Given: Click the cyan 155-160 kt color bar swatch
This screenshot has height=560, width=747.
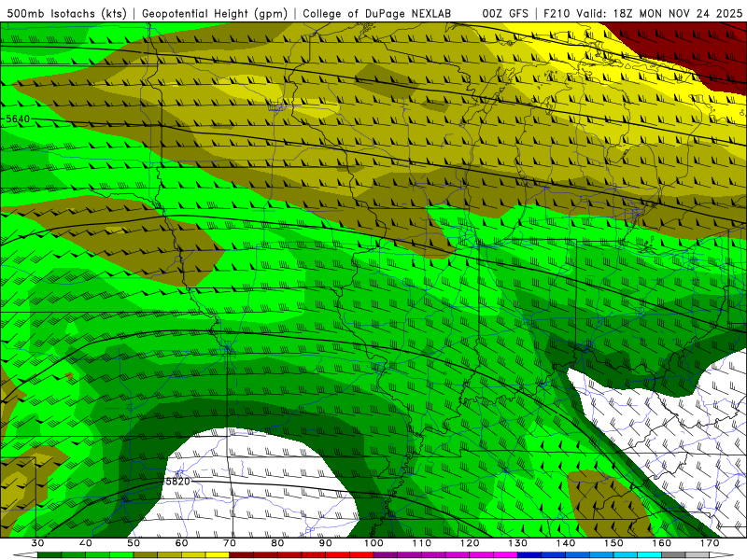Looking at the screenshot, I should point(649,555).
